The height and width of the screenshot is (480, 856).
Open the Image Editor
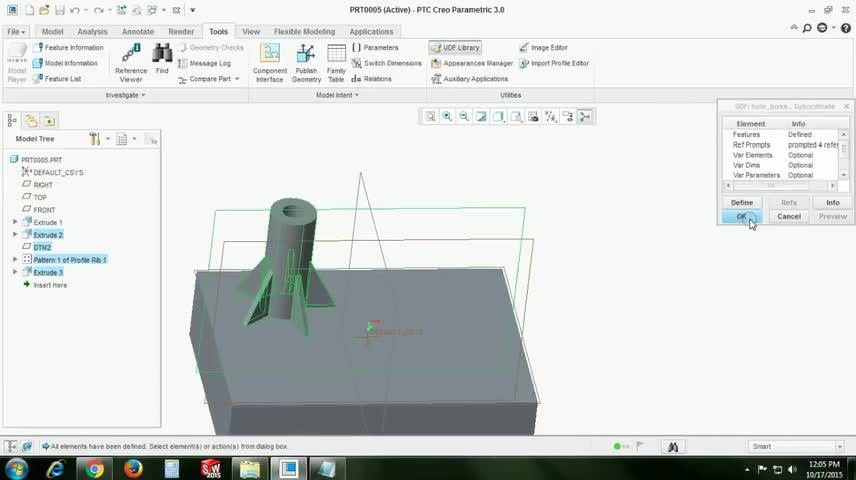point(544,48)
